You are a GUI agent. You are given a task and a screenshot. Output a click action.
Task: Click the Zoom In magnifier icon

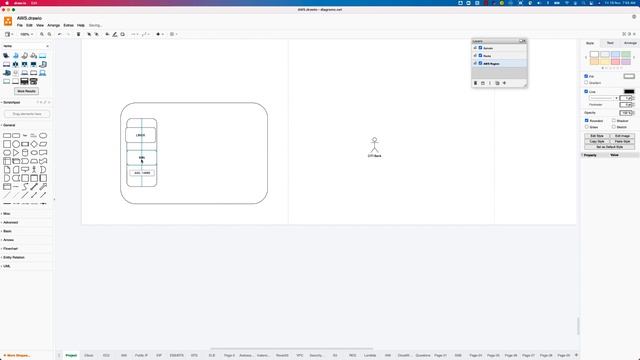42,34
